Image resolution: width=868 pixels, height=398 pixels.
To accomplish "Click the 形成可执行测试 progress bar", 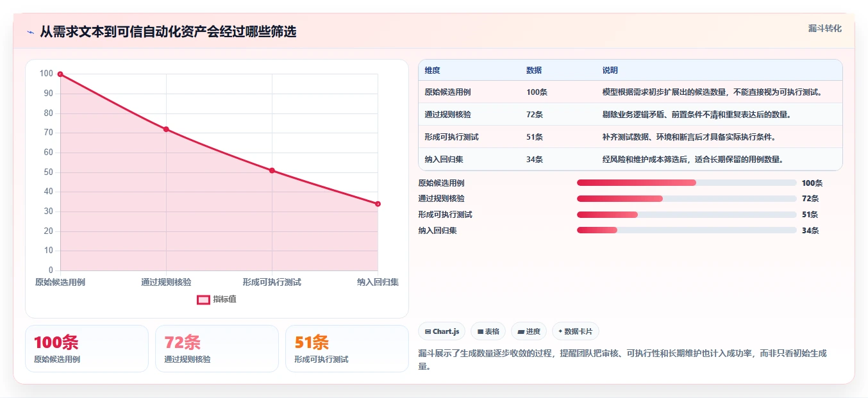I will coord(687,215).
